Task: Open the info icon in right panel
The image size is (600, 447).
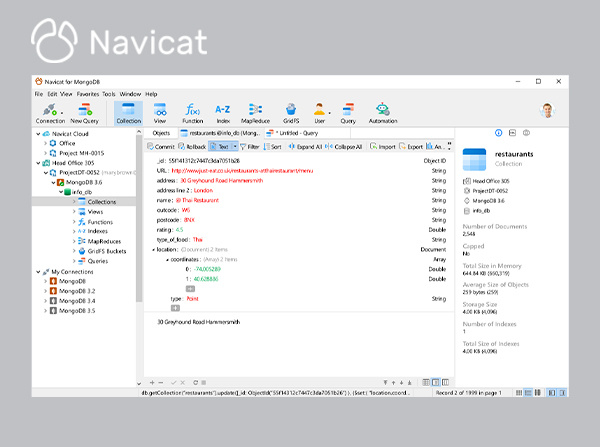Action: point(498,133)
